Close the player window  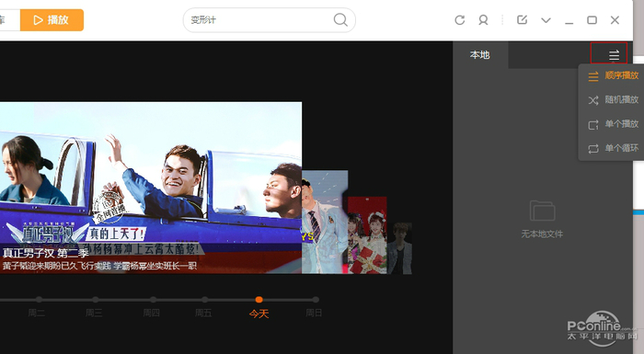[615, 20]
